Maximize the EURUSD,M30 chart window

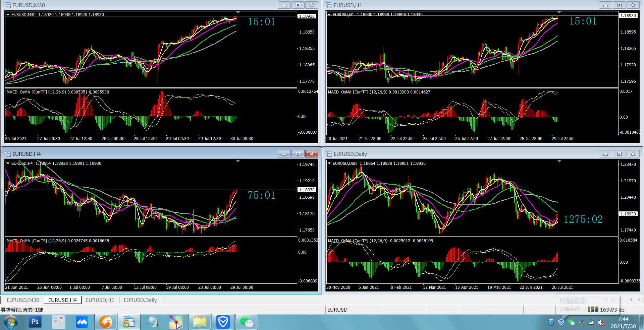298,5
